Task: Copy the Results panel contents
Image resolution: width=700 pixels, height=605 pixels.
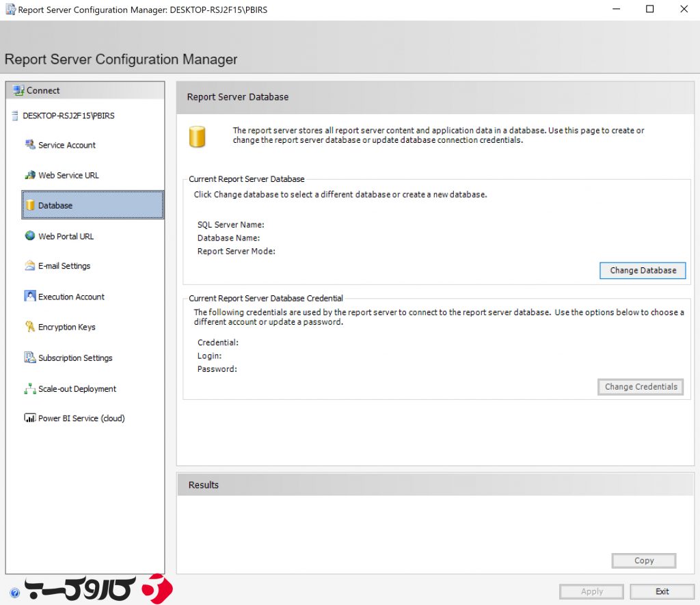Action: 643,560
